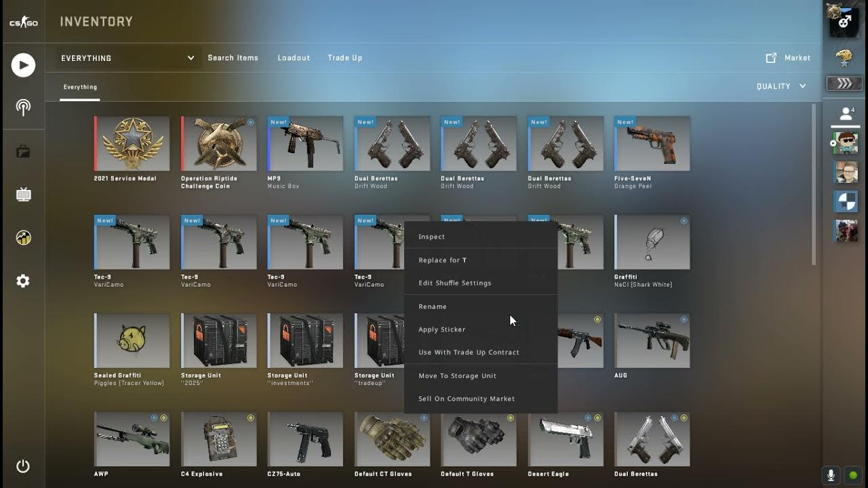Open the settings gear in the sidebar

pyautogui.click(x=23, y=281)
